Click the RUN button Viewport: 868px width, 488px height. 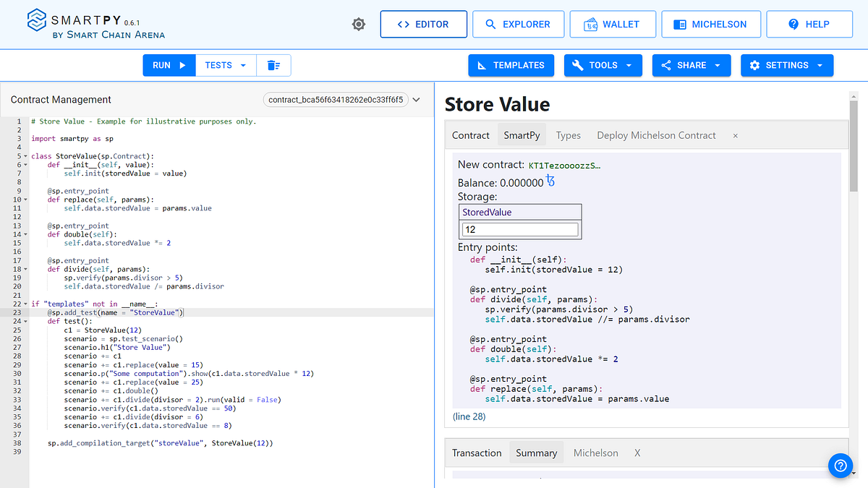point(169,64)
